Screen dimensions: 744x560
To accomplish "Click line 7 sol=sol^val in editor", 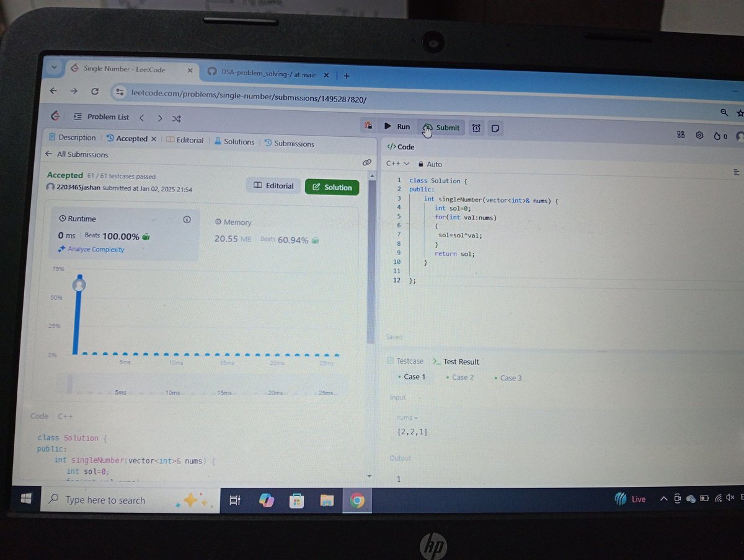I will pyautogui.click(x=459, y=235).
